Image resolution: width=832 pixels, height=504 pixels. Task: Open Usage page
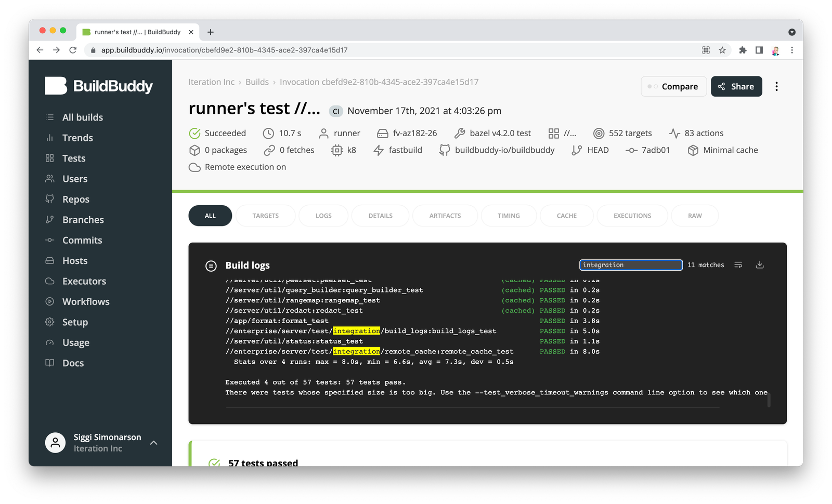[x=76, y=343]
